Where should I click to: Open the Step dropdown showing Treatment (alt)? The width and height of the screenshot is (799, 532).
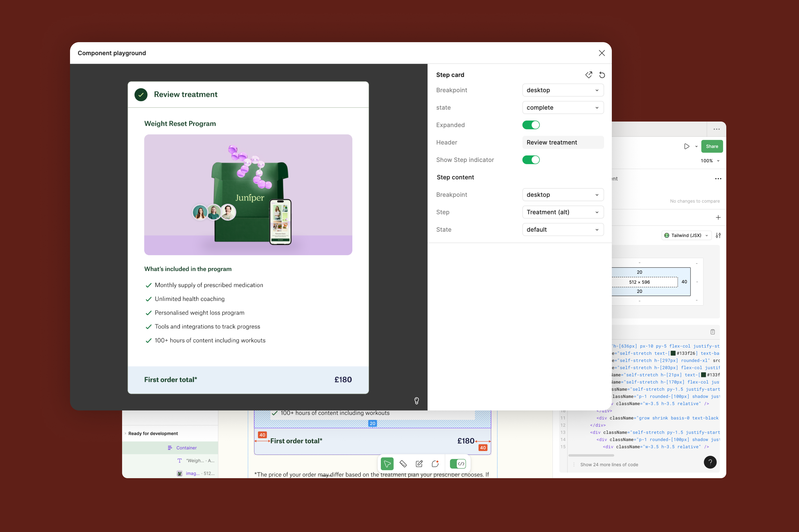563,212
